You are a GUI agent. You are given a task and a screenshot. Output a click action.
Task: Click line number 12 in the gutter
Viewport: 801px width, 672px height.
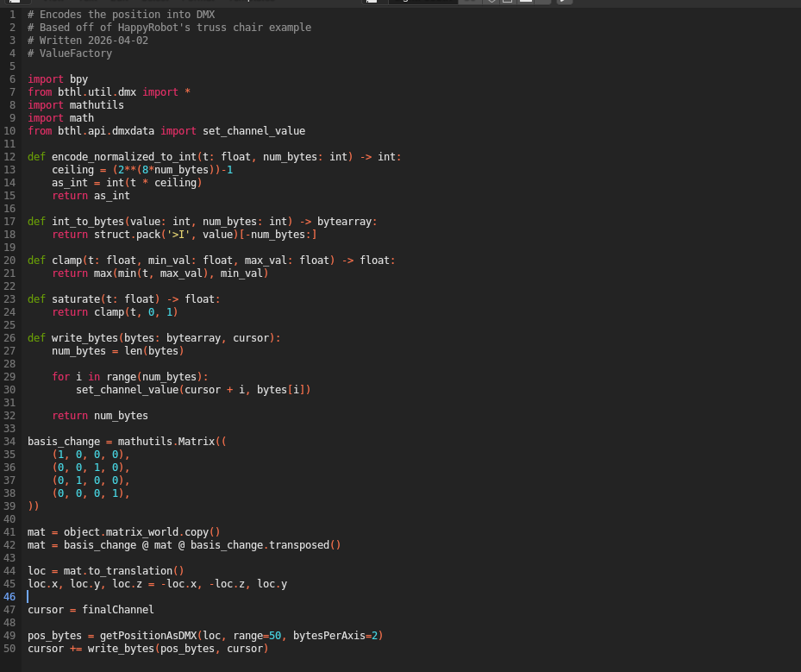9,157
